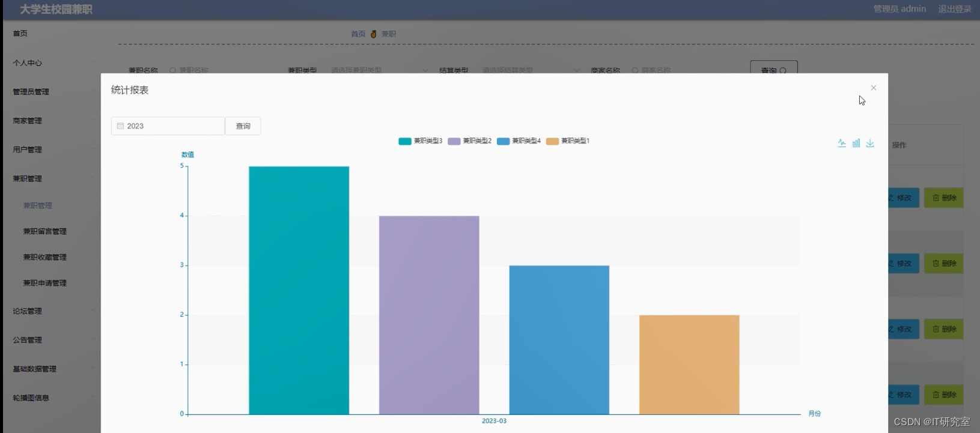The height and width of the screenshot is (433, 980).
Task: Click the teal bar with value 5
Action: click(x=299, y=290)
